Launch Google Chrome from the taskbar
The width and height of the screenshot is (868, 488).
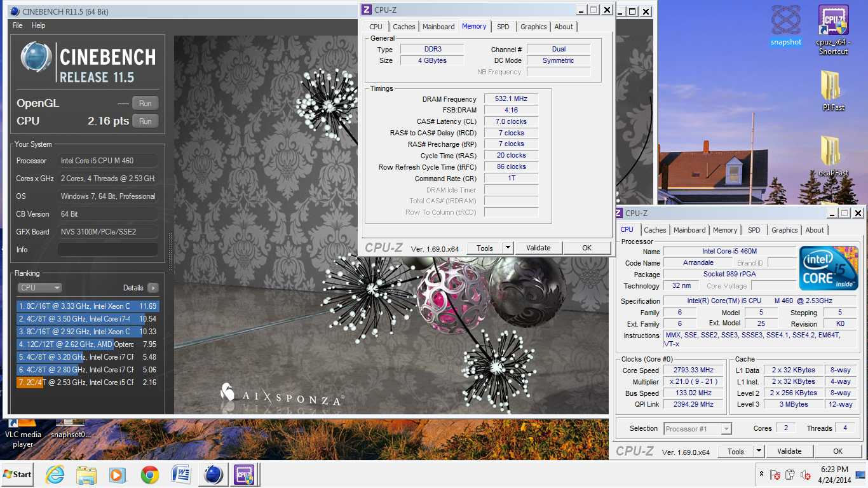point(149,475)
